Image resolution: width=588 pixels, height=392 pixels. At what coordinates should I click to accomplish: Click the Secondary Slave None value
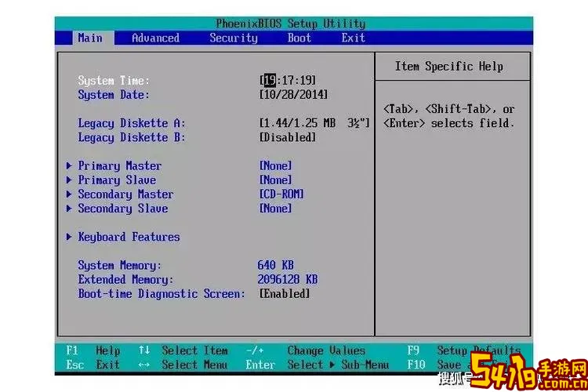pyautogui.click(x=276, y=209)
